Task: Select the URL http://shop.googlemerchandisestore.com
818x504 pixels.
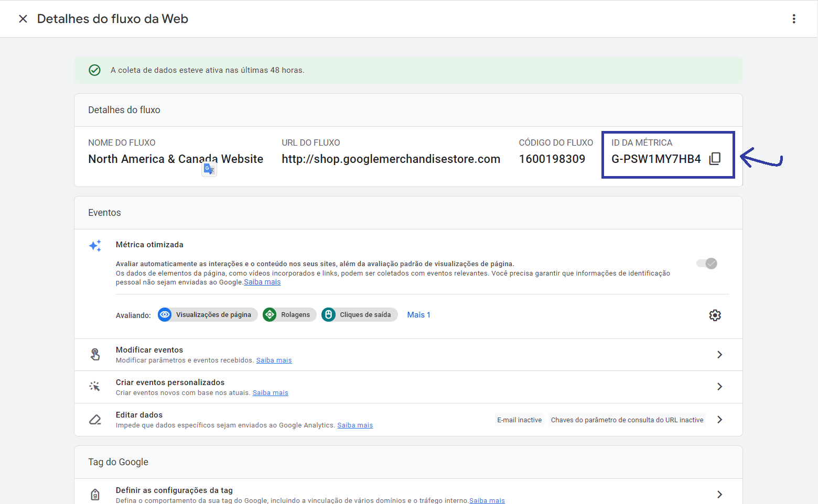Action: (x=391, y=159)
